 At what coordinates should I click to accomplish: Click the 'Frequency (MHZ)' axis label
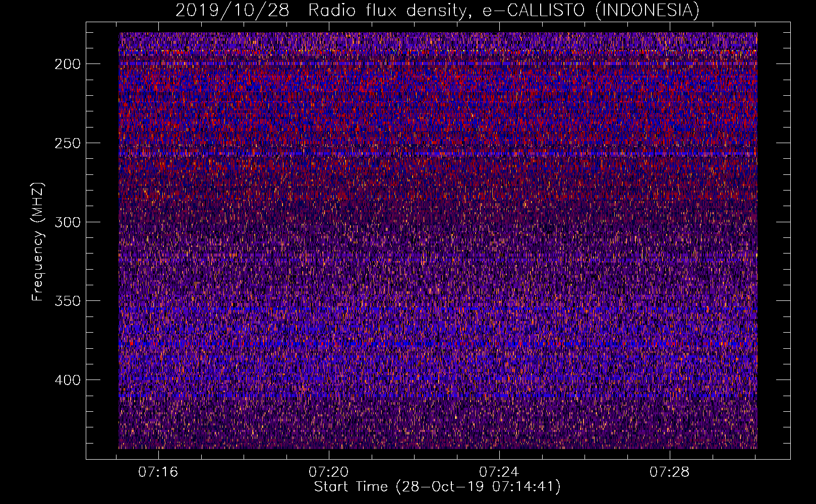coord(38,242)
